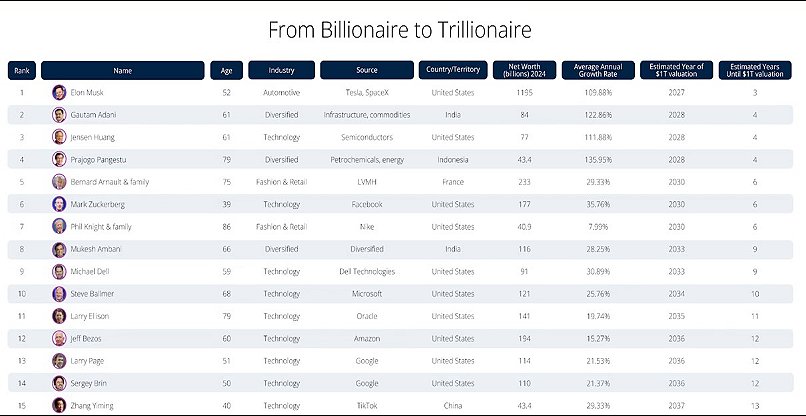Click the Source column header
Screen dimensions: 806x416
pos(366,70)
